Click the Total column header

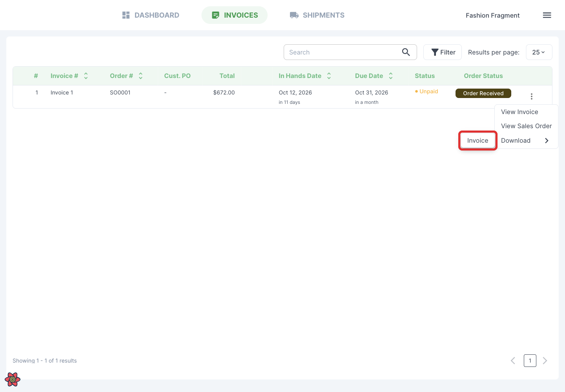point(227,76)
